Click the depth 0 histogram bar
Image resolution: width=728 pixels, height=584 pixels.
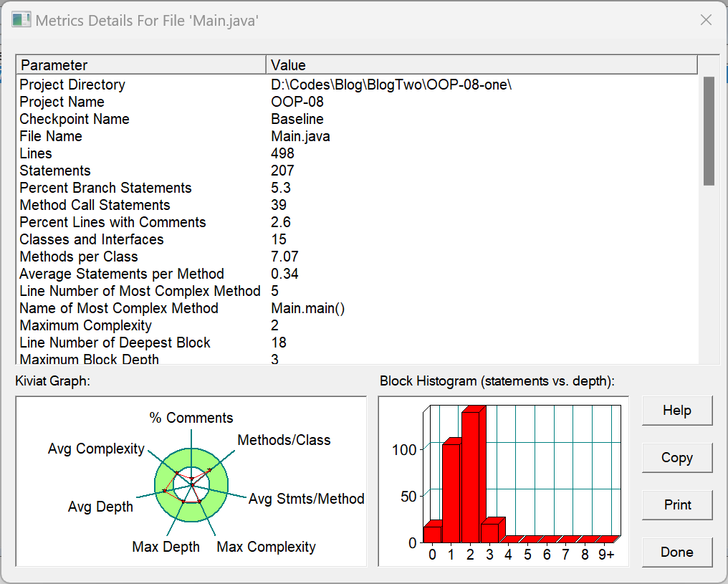433,533
